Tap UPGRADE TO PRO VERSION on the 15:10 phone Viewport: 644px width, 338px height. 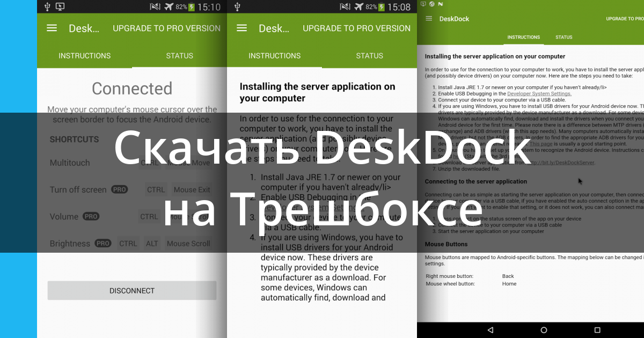point(167,28)
